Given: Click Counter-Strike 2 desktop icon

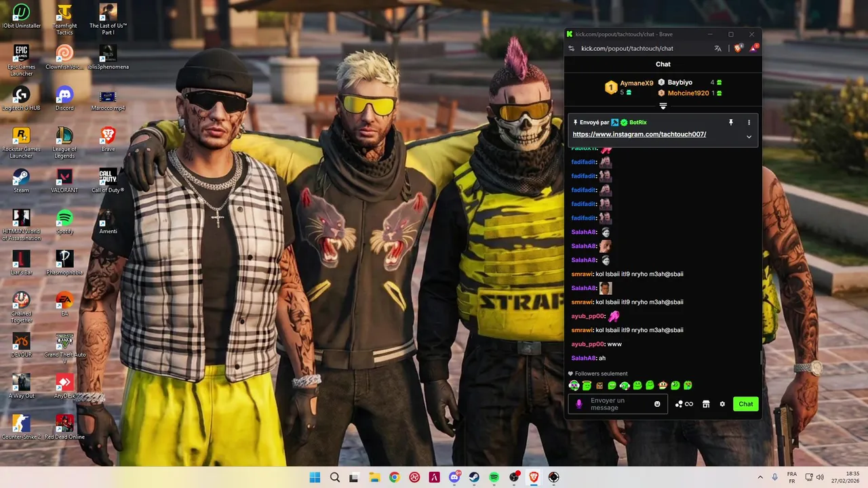Looking at the screenshot, I should coord(21,428).
